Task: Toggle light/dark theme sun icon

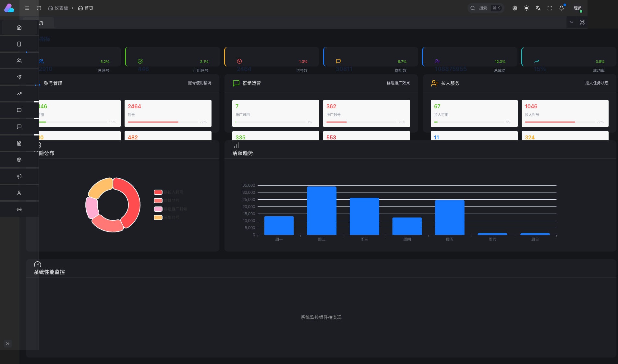Action: (527, 8)
